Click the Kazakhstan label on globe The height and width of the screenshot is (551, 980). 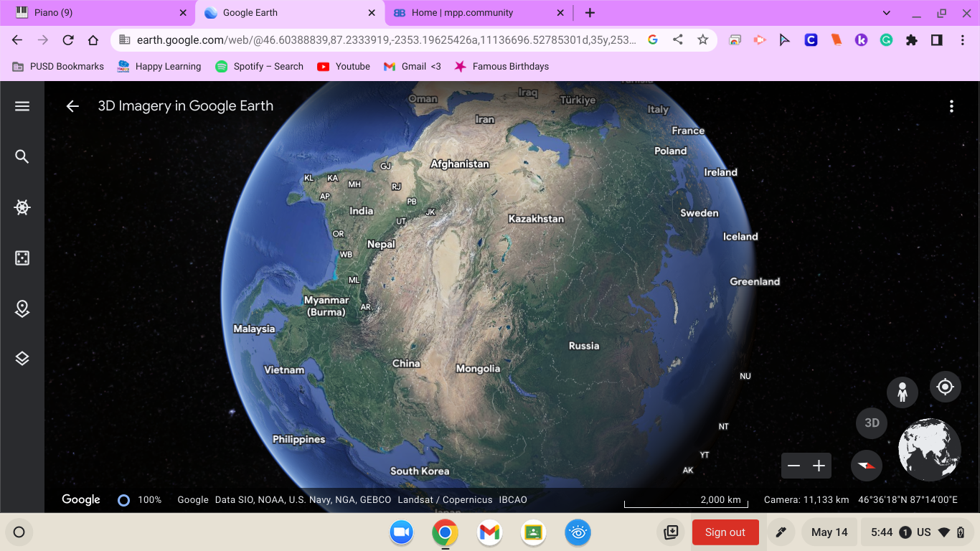[536, 219]
